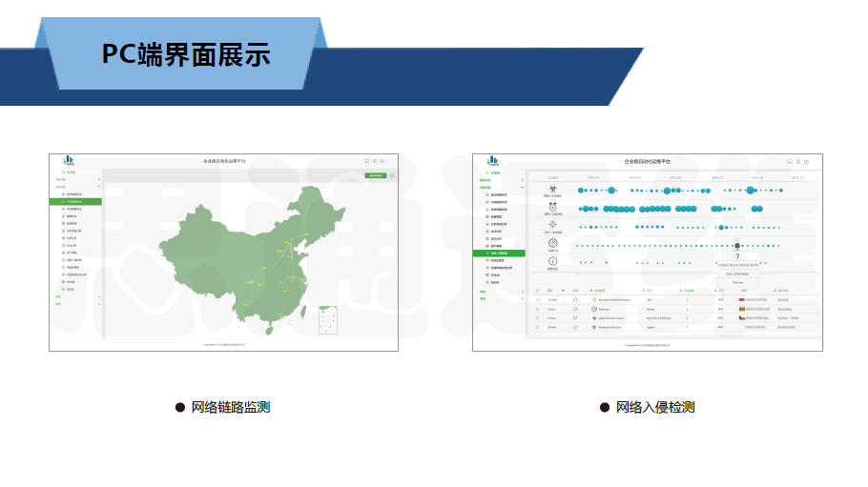
Task: Click the message icon in right panel header
Action: pos(790,161)
